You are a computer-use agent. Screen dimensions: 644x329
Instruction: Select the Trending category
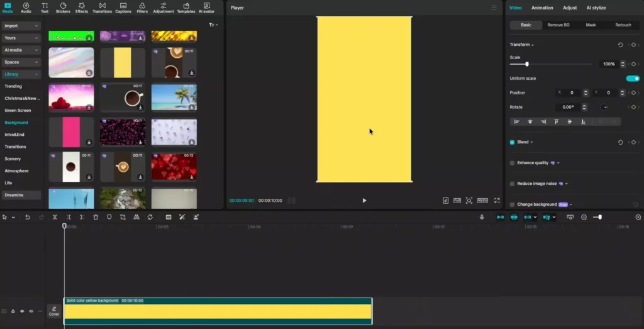point(13,86)
